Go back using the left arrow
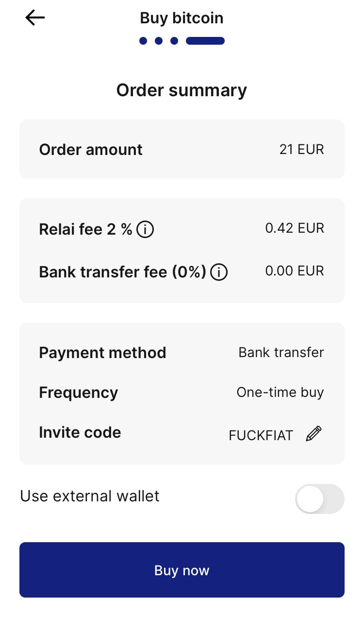The image size is (364, 617). point(35,18)
